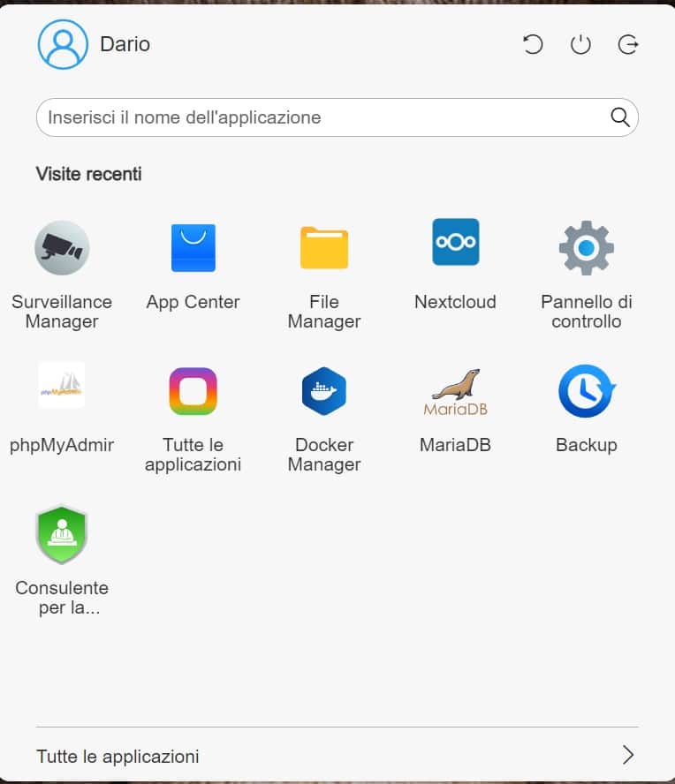Viewport: 675px width, 784px height.
Task: Open Backup clock icon
Action: [x=587, y=391]
